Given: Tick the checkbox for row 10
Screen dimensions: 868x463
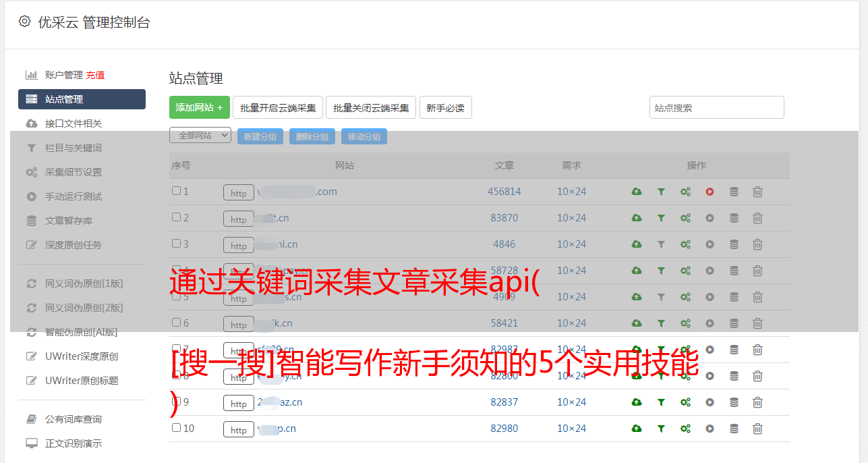Looking at the screenshot, I should click(x=176, y=428).
